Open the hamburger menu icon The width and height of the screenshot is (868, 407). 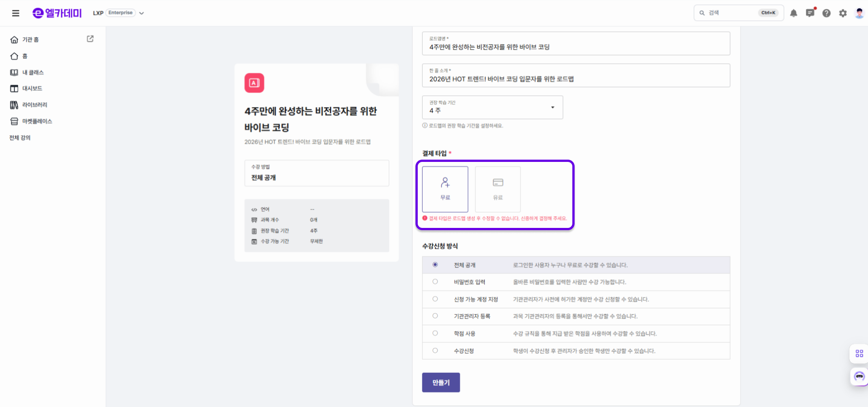tap(15, 13)
